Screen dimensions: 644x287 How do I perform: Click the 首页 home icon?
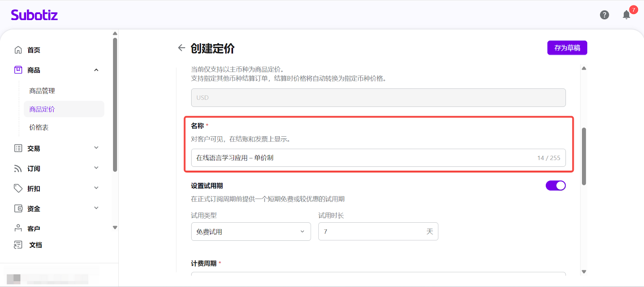coord(18,50)
